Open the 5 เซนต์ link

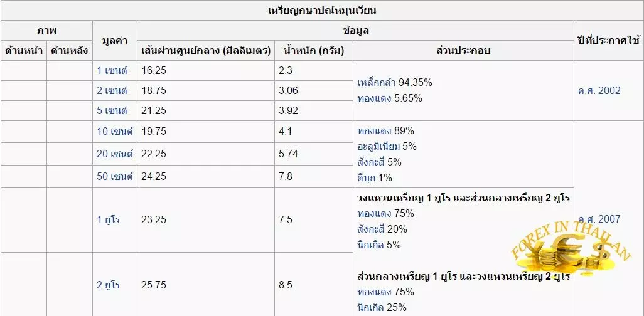[x=112, y=111]
